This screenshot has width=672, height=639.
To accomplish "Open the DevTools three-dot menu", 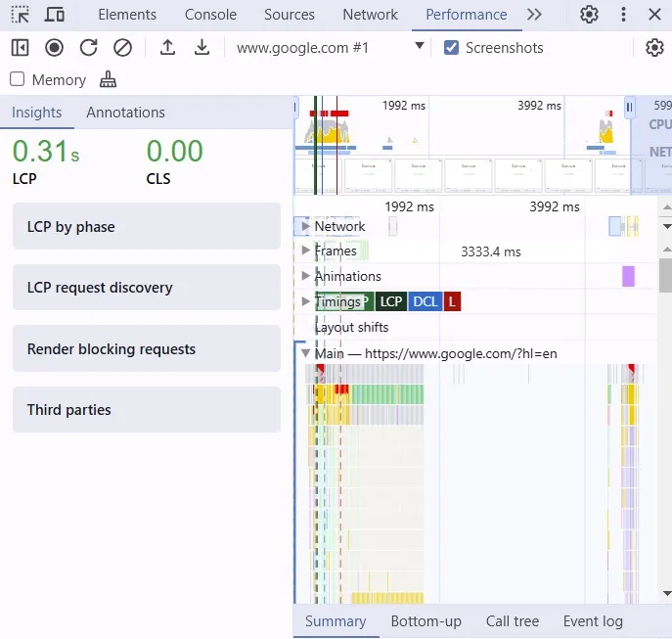I will [623, 15].
